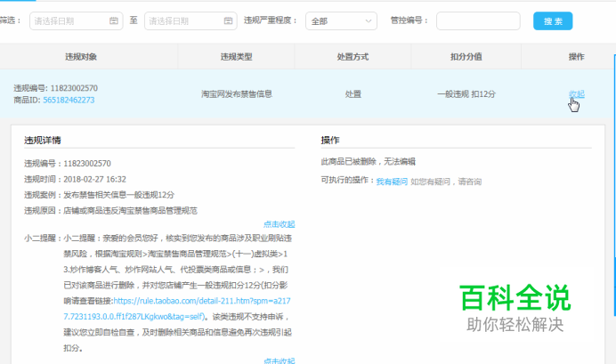Click the 违规类型 column header
This screenshot has height=364, width=616.
coord(236,57)
